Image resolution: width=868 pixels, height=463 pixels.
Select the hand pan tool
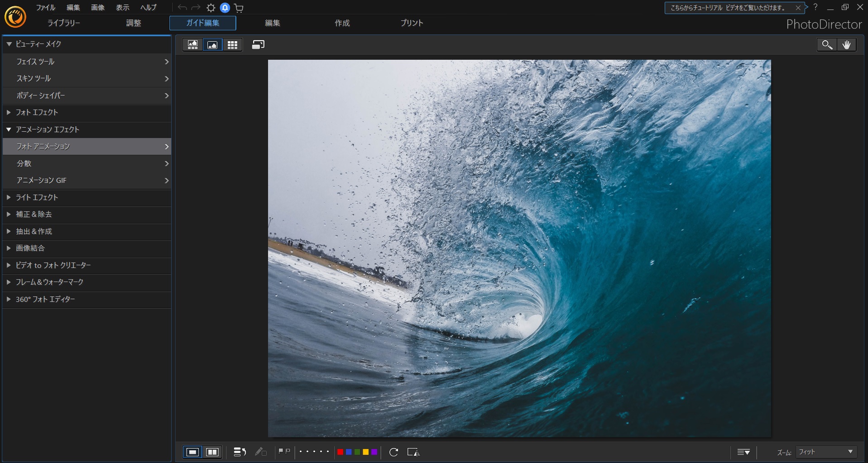tap(846, 45)
